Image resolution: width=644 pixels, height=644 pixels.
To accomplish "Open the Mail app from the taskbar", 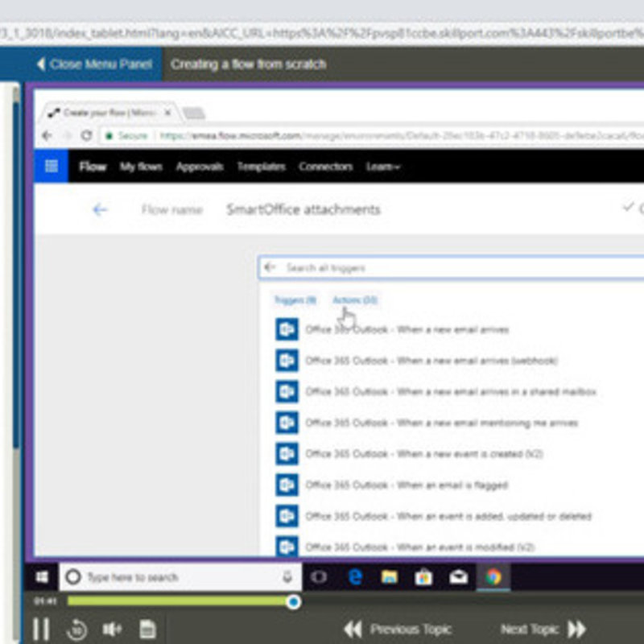I will pyautogui.click(x=458, y=577).
